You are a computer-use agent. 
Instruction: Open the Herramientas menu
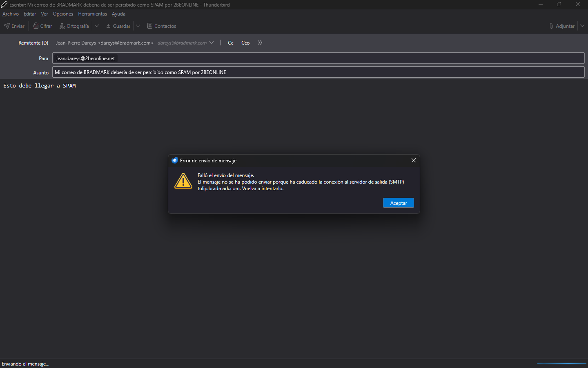[x=92, y=14]
